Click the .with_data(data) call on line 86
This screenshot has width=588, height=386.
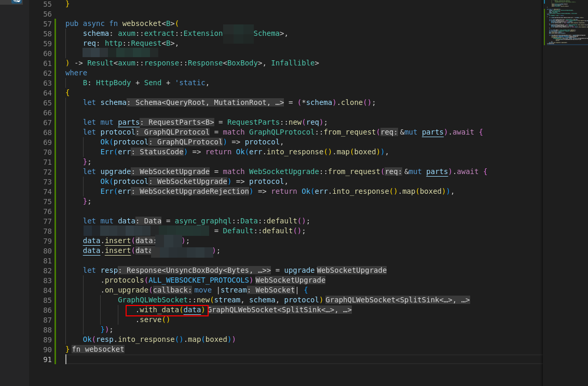[x=170, y=310]
